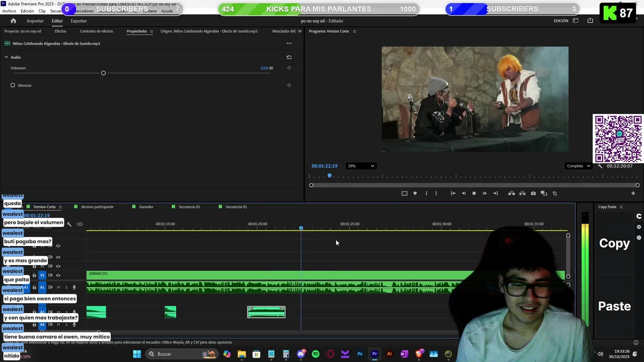Click the Program monitor playhead marker
Viewport: 644px width, 362px height.
pyautogui.click(x=330, y=175)
